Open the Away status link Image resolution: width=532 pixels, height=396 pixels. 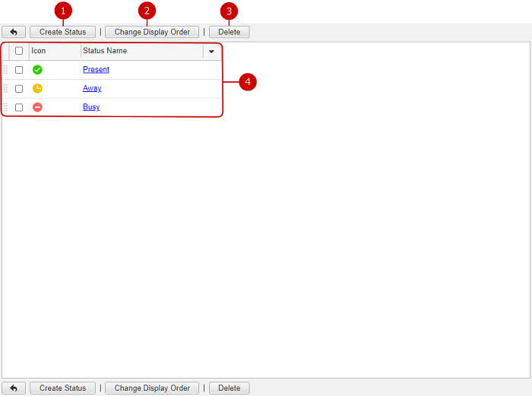coord(92,89)
